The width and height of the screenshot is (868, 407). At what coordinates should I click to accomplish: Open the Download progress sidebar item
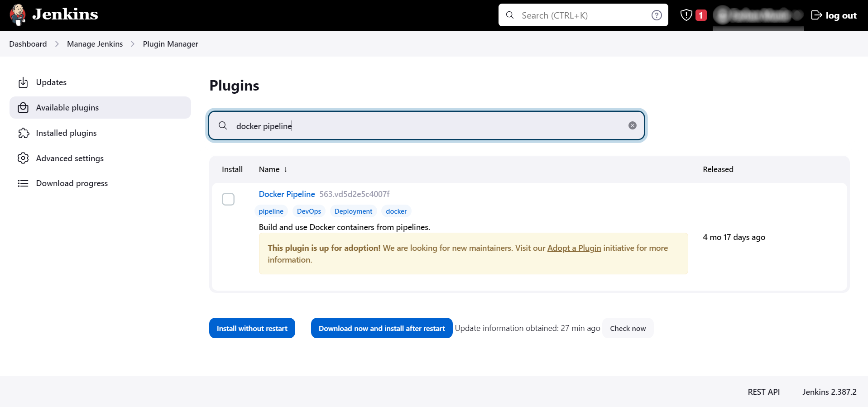pos(100,183)
